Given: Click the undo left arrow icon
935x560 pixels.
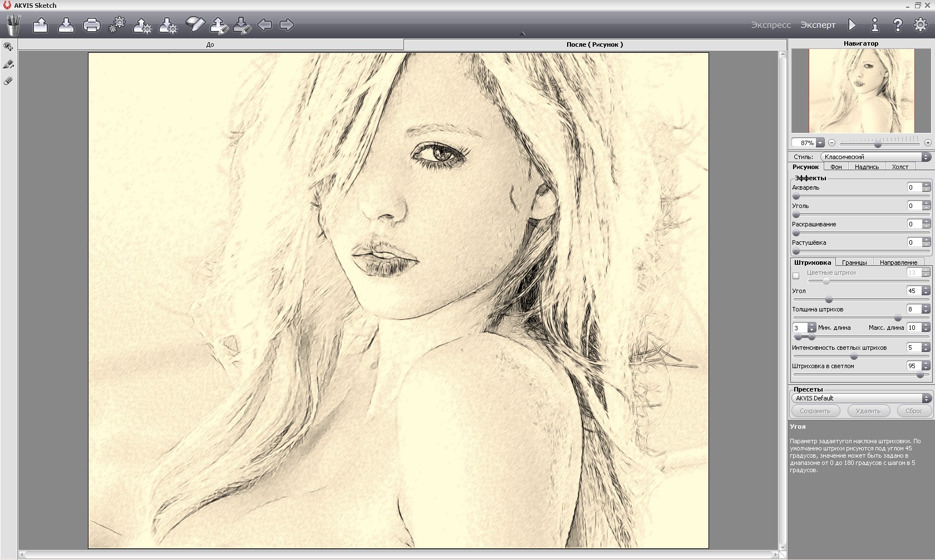Looking at the screenshot, I should (x=264, y=25).
